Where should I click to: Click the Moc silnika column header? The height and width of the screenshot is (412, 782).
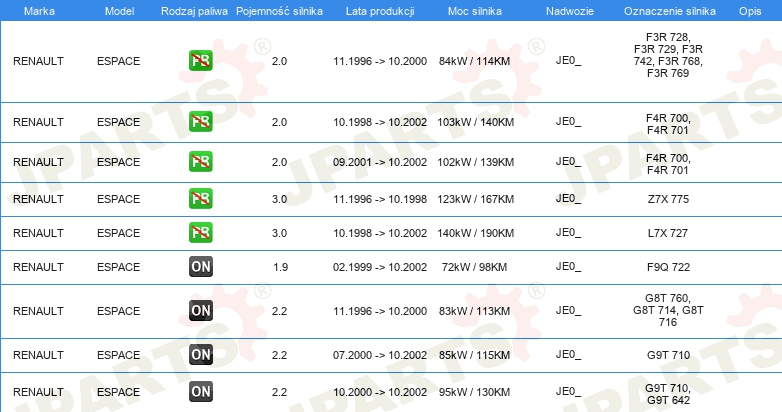475,11
